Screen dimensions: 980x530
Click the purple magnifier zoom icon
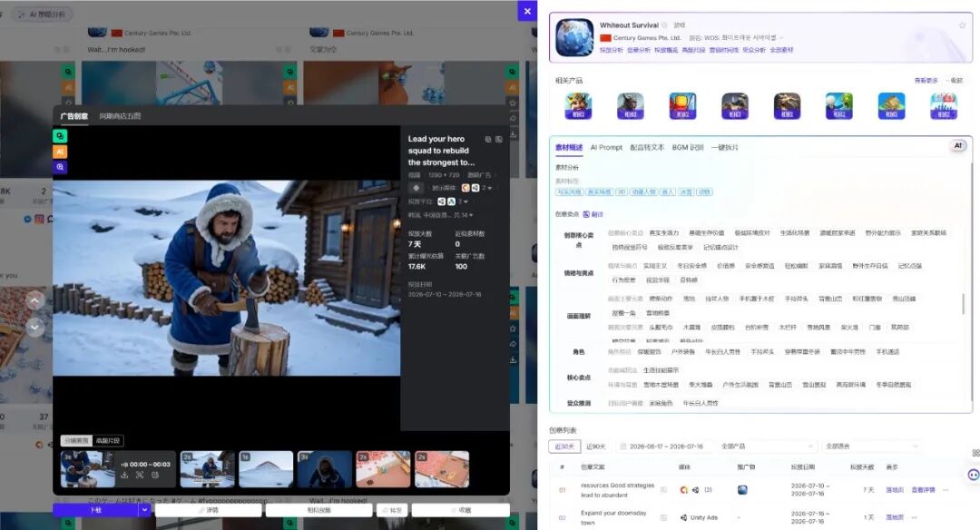[59, 168]
